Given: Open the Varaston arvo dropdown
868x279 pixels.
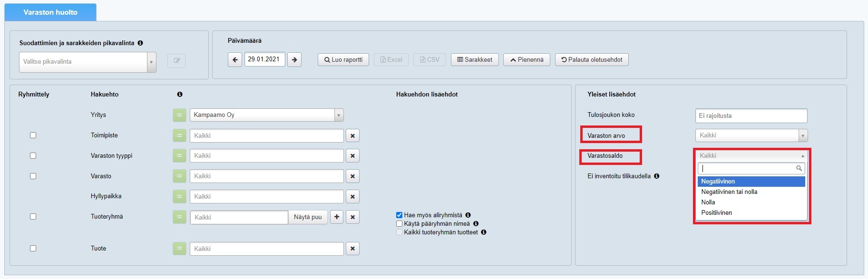Looking at the screenshot, I should (x=751, y=135).
